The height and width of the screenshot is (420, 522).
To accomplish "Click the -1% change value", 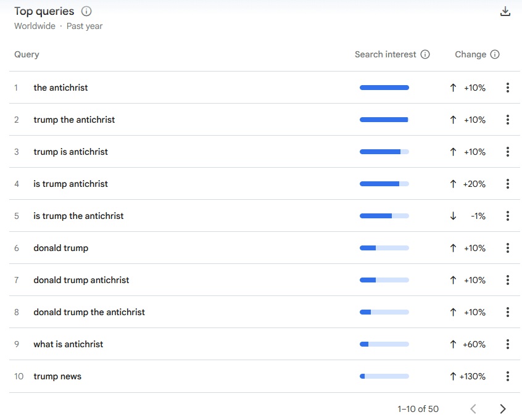I will [x=478, y=216].
